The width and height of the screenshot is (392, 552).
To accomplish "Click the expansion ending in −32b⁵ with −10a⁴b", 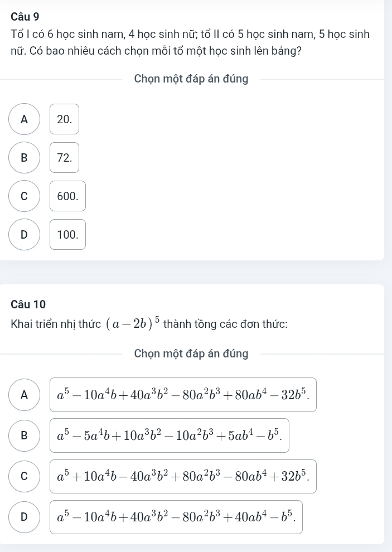I will tap(183, 395).
